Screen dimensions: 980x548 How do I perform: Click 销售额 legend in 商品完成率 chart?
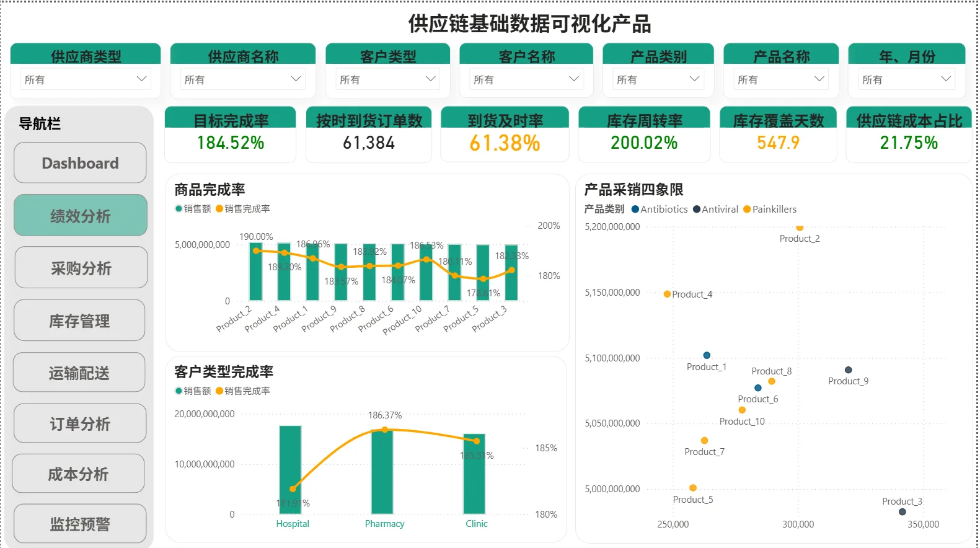pos(193,209)
